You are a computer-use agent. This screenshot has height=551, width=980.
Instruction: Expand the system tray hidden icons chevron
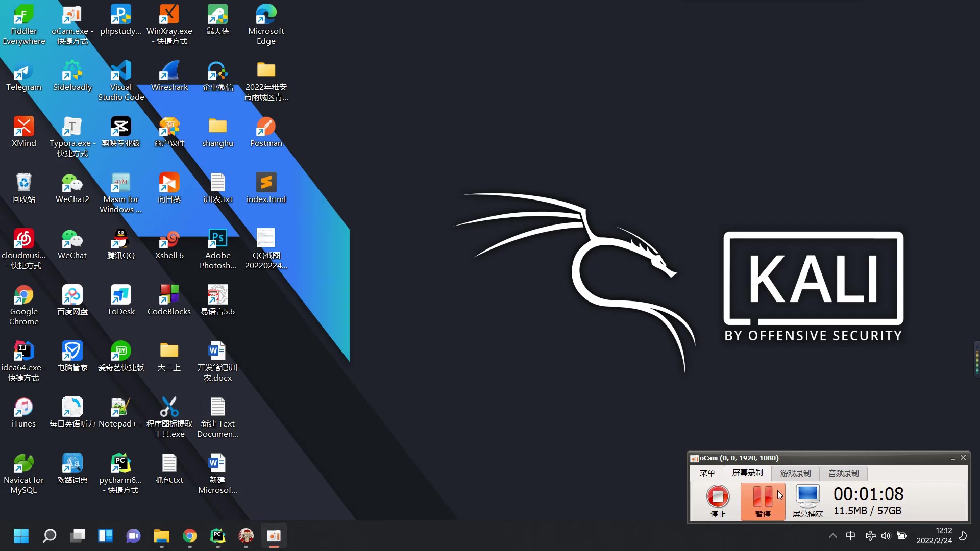pyautogui.click(x=832, y=536)
